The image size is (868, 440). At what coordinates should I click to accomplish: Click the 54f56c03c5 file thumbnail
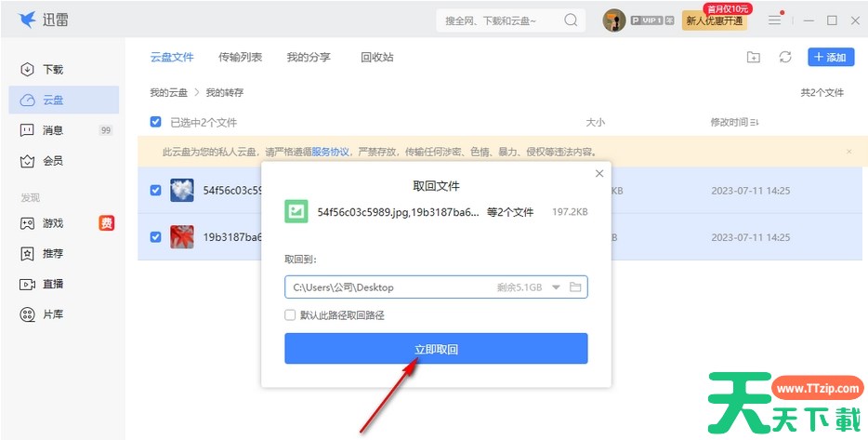pos(181,190)
